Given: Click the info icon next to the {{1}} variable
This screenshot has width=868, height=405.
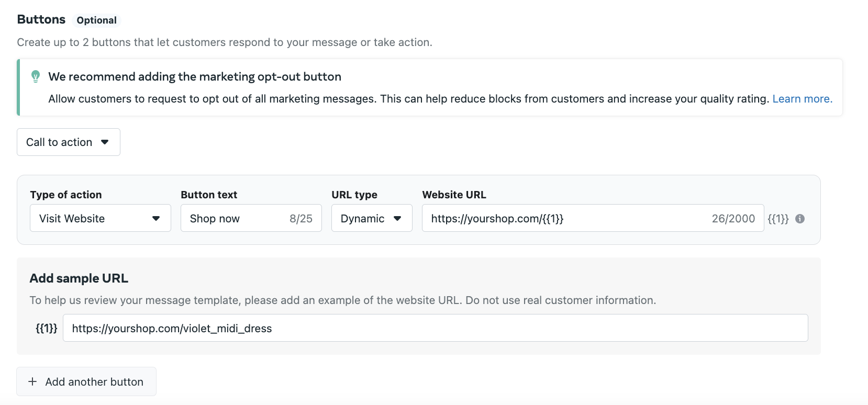Looking at the screenshot, I should [800, 219].
